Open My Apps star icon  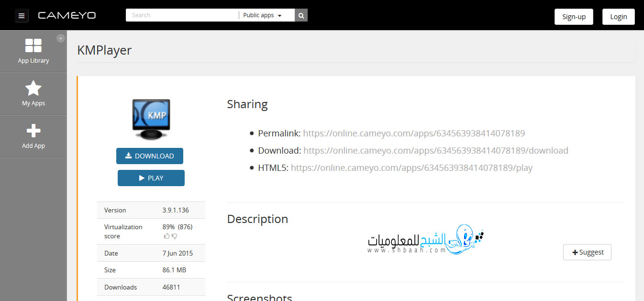click(x=33, y=88)
